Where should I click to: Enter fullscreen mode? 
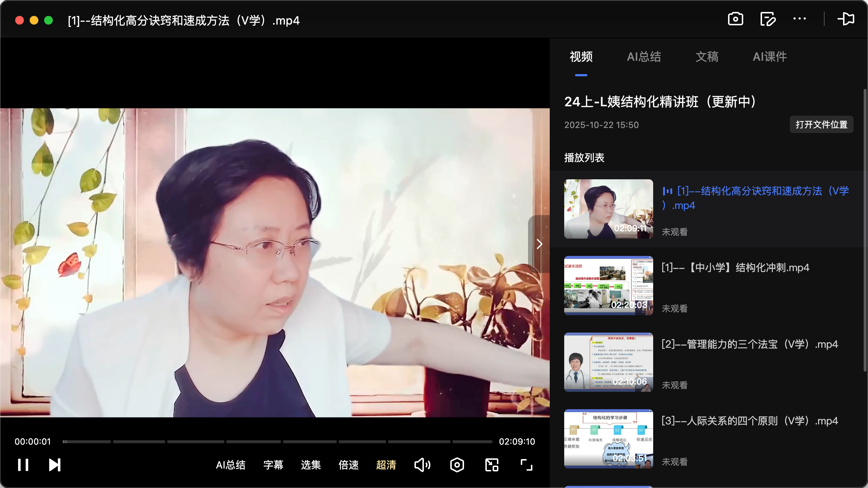pos(526,465)
